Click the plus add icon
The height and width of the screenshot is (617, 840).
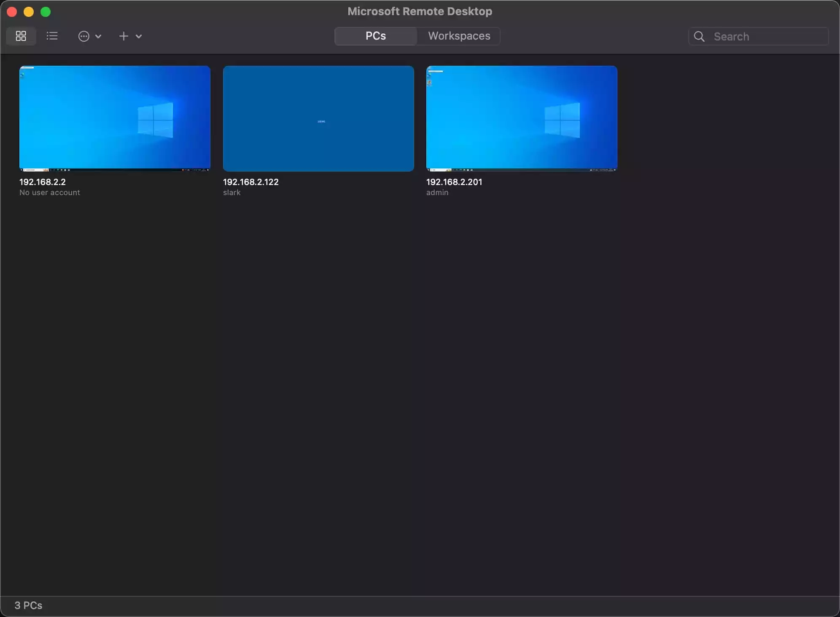click(123, 36)
